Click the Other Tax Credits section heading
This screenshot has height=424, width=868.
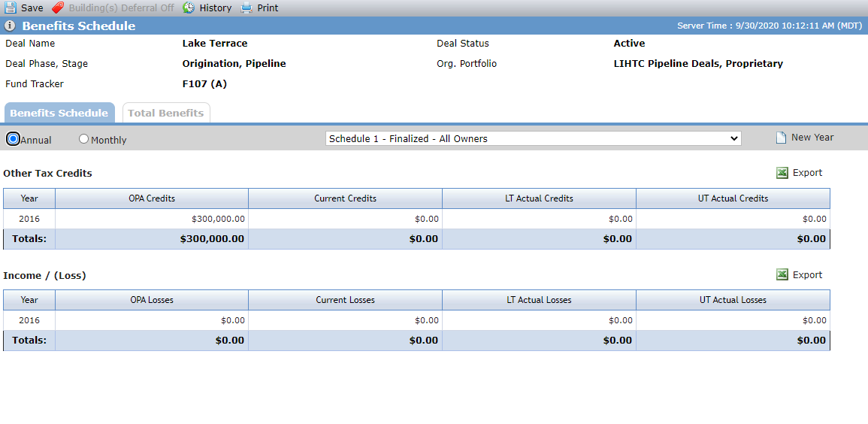pyautogui.click(x=47, y=173)
